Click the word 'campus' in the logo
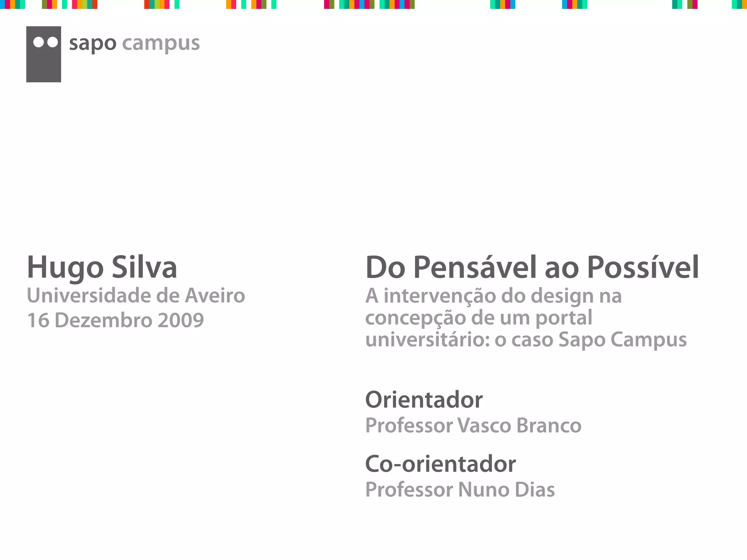The height and width of the screenshot is (560, 747). tap(160, 43)
